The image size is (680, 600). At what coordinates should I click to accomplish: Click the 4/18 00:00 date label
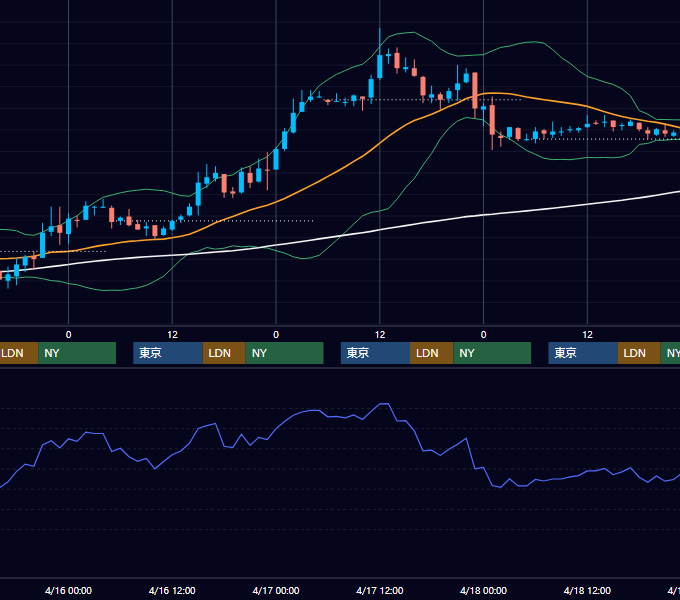(483, 590)
